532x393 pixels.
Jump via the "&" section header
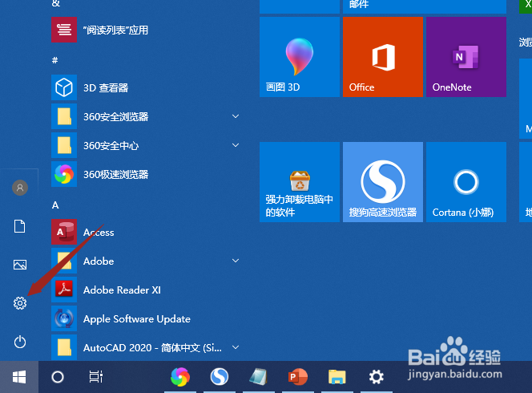click(56, 3)
